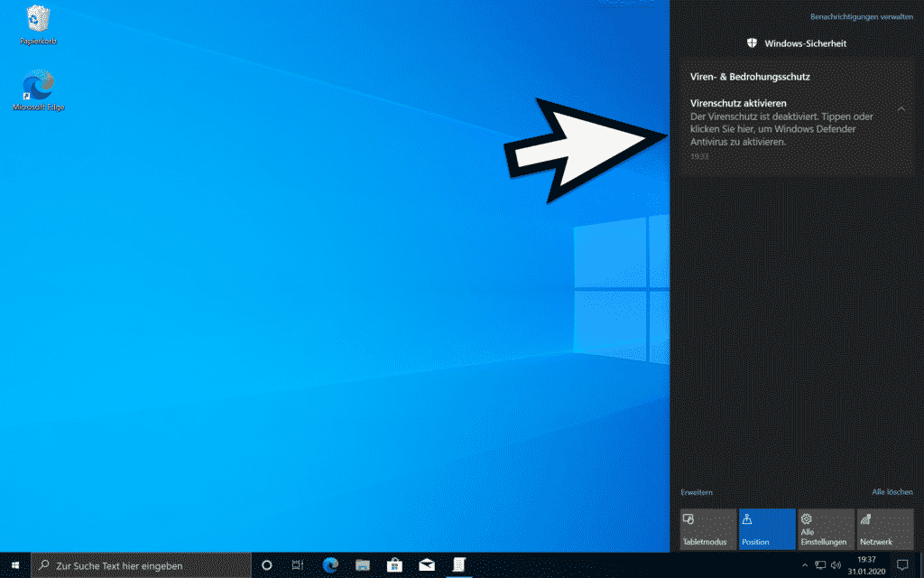The width and height of the screenshot is (924, 578).
Task: Open Task View on the taskbar
Action: (298, 565)
